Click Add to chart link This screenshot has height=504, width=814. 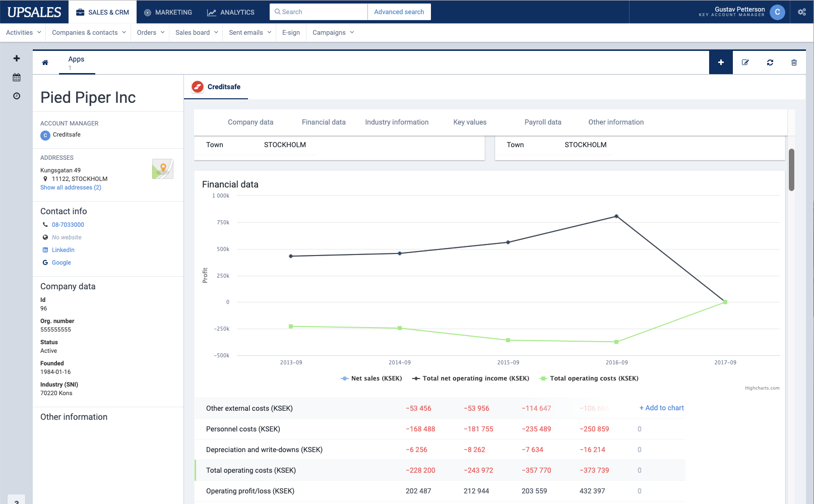pyautogui.click(x=662, y=408)
